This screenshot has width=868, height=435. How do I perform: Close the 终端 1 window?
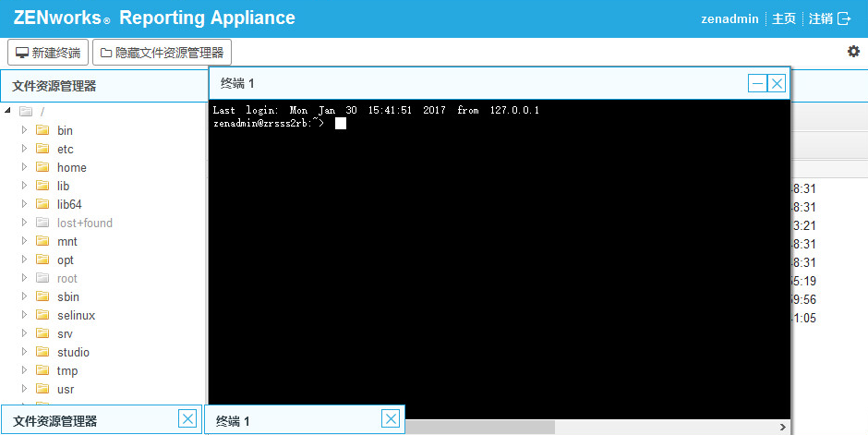pyautogui.click(x=777, y=83)
